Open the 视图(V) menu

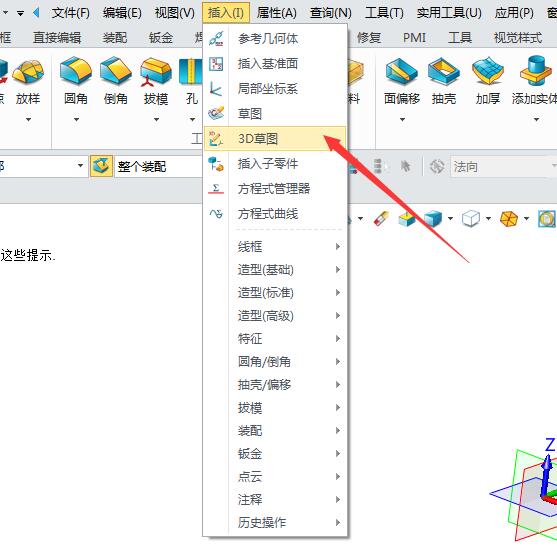pos(174,13)
